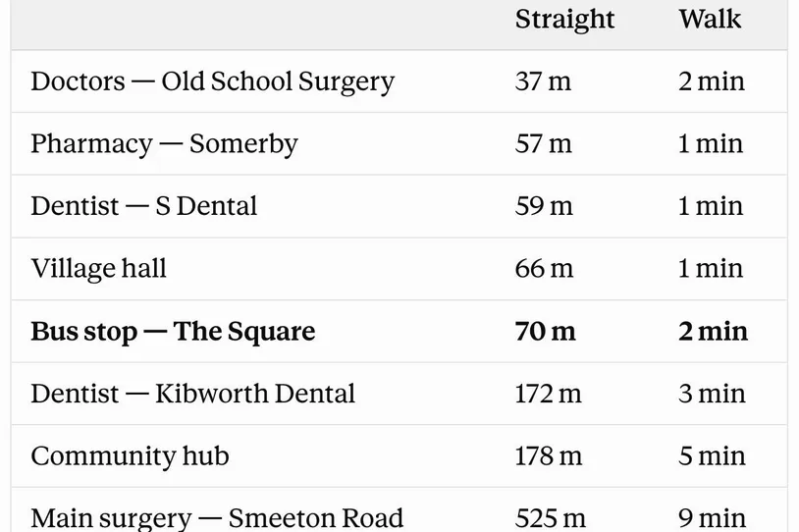799x532 pixels.
Task: Click the Walk column header
Action: point(710,20)
